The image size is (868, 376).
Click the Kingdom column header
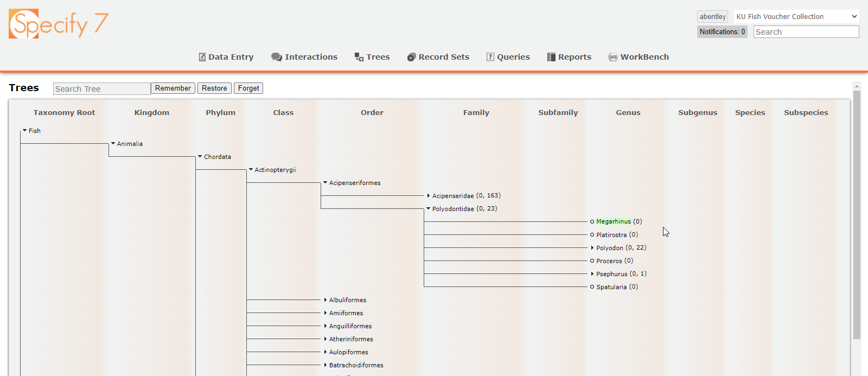pos(152,113)
